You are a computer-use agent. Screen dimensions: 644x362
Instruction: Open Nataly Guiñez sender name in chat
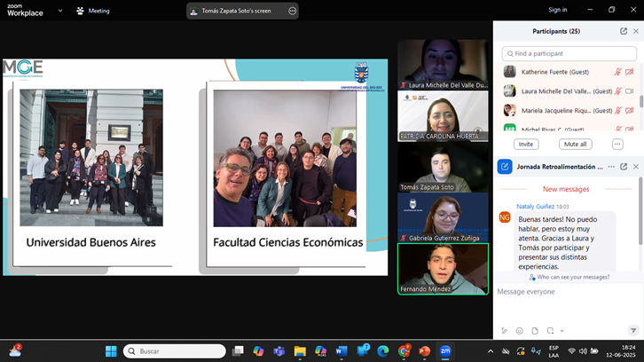coord(535,206)
